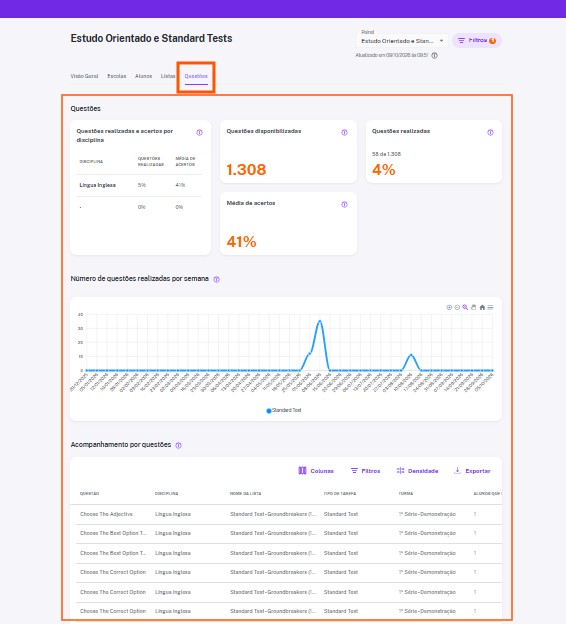Click the '4%' questions completed value
The height and width of the screenshot is (624, 566).
(x=384, y=170)
